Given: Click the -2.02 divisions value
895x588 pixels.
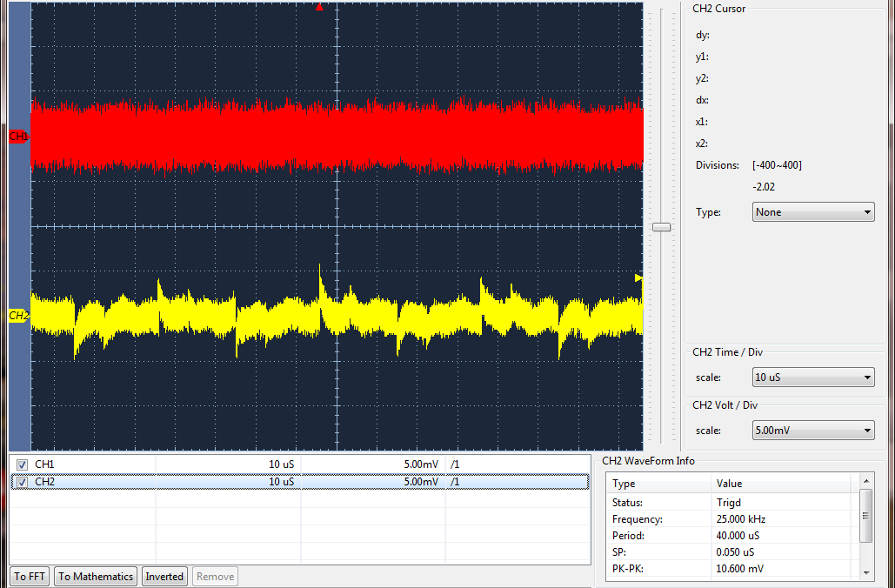Looking at the screenshot, I should click(764, 187).
